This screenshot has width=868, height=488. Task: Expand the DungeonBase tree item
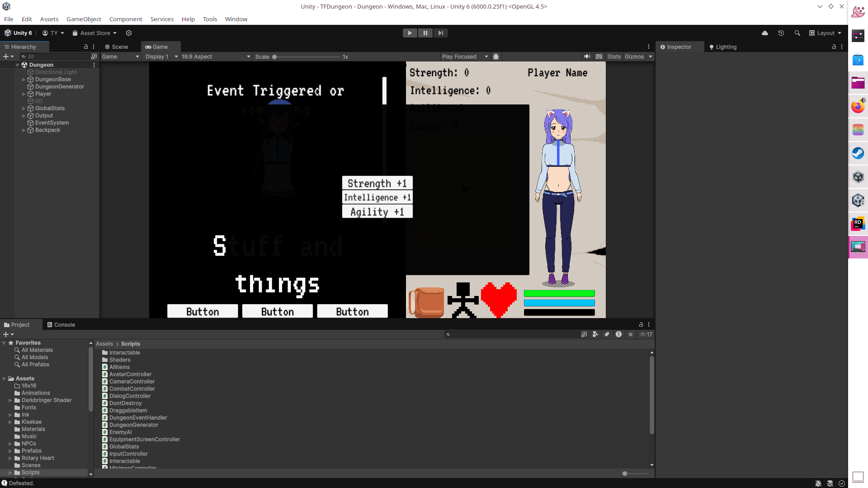(24, 80)
